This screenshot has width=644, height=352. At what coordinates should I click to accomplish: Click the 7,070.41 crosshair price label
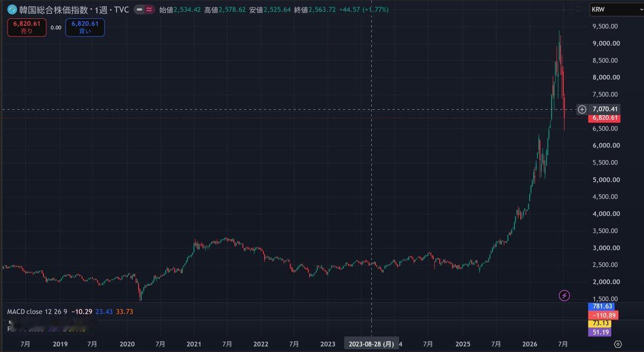coord(605,109)
